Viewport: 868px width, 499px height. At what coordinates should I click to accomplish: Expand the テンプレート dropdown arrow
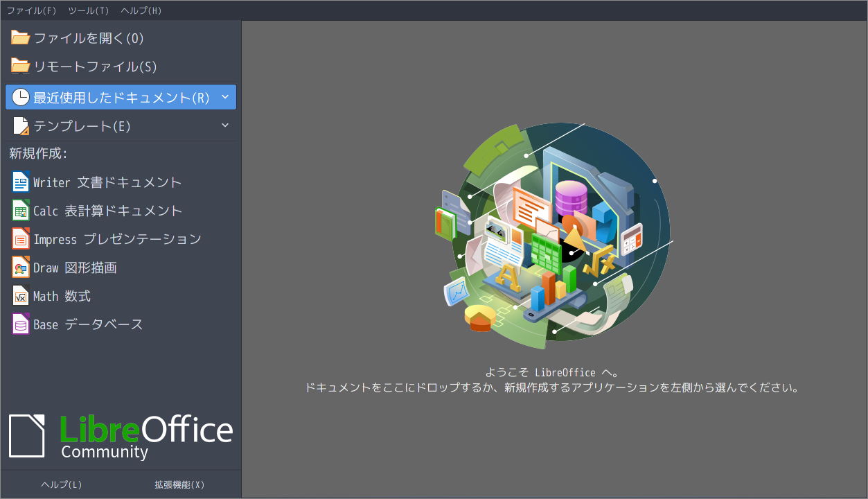tap(224, 125)
